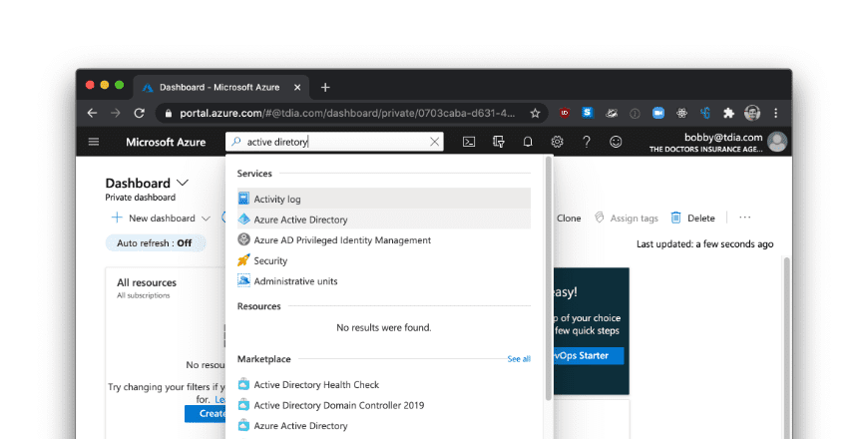
Task: Open the help question mark
Action: pos(587,142)
